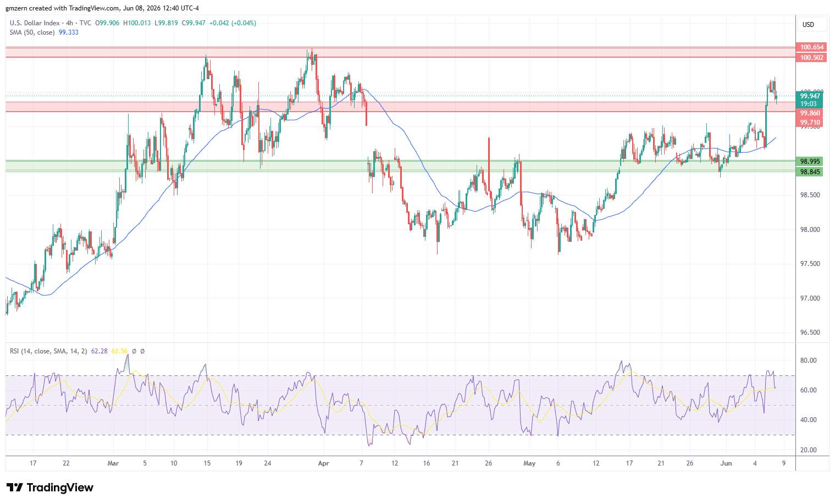Click the current price tag 99.947

tap(809, 96)
